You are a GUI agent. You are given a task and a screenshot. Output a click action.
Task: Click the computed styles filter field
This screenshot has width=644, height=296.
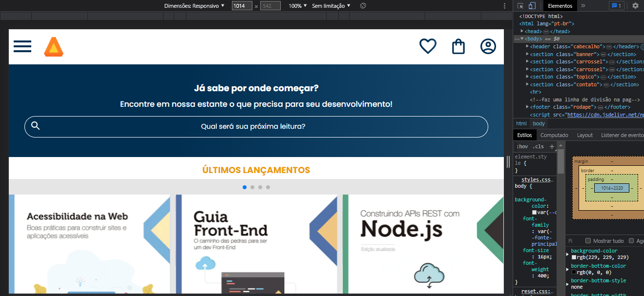tap(574, 241)
